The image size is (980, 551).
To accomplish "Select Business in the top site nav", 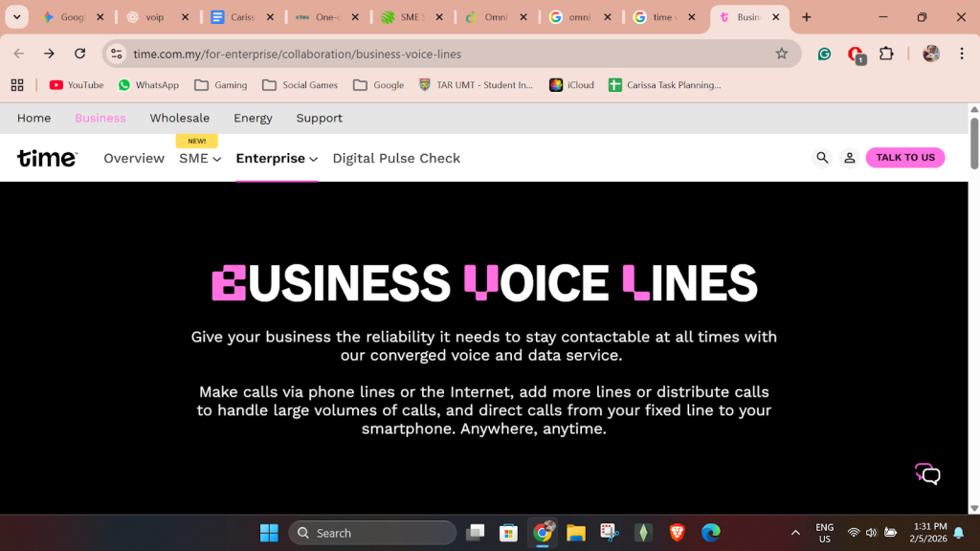I will click(x=100, y=118).
